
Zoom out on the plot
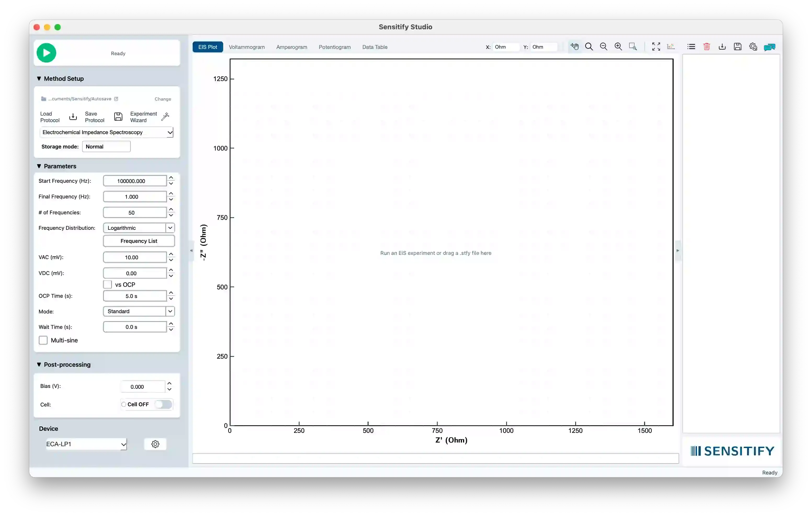(604, 47)
